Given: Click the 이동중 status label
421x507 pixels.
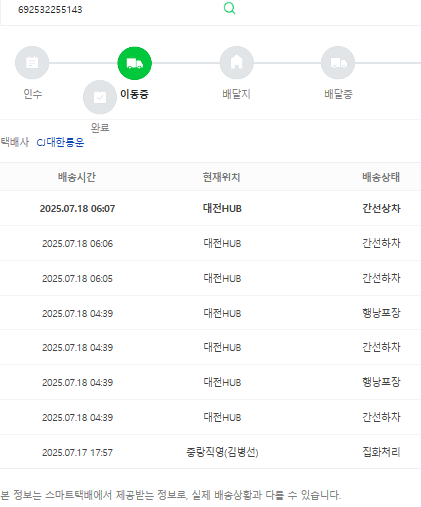Looking at the screenshot, I should (134, 94).
